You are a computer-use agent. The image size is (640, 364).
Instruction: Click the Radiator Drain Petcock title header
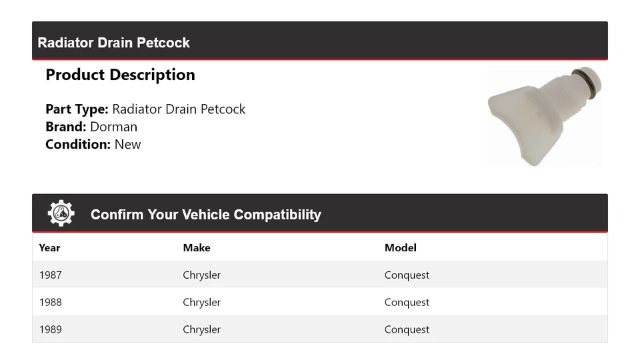point(114,43)
